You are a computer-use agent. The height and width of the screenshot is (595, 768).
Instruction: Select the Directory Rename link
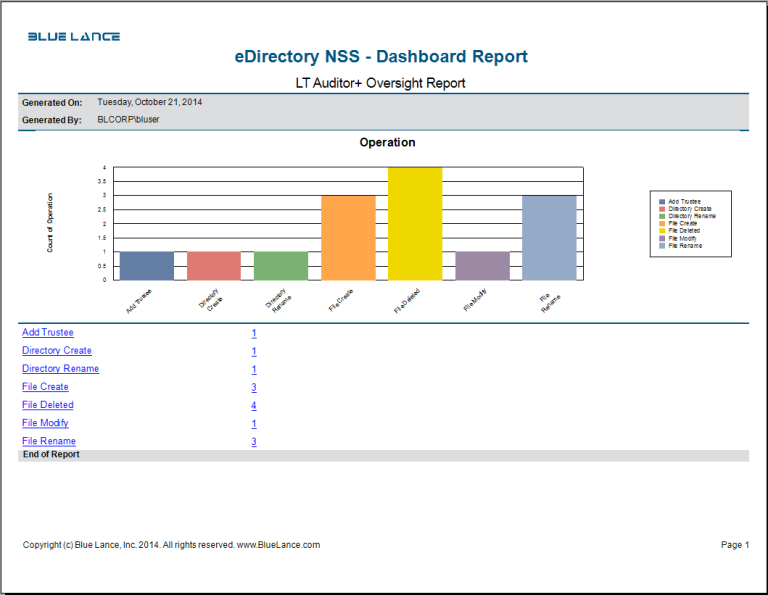click(x=60, y=369)
